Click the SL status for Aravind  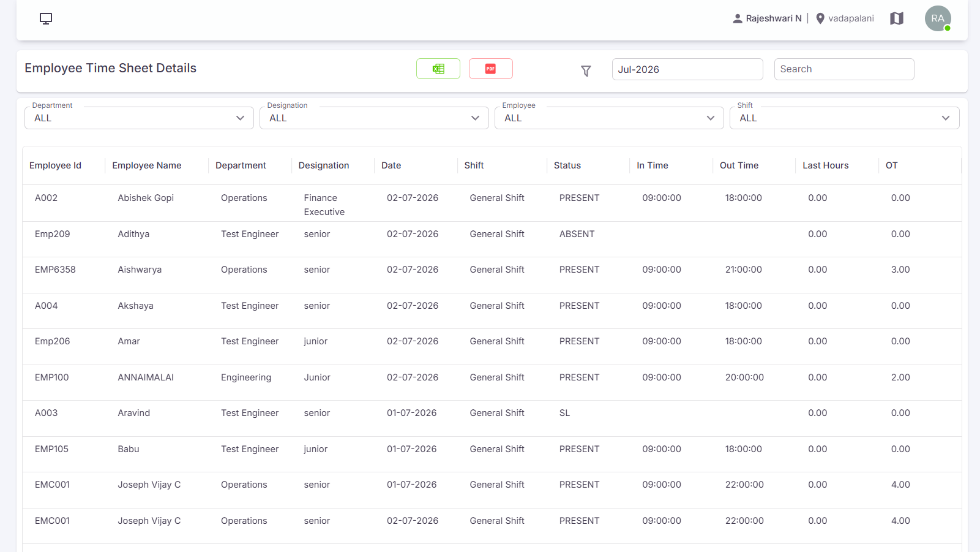564,413
